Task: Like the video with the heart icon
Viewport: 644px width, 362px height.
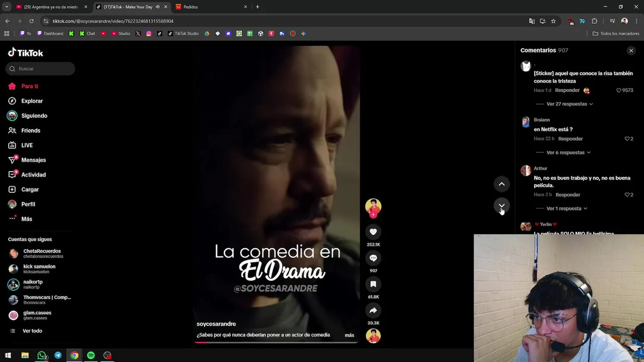Action: pos(373,232)
